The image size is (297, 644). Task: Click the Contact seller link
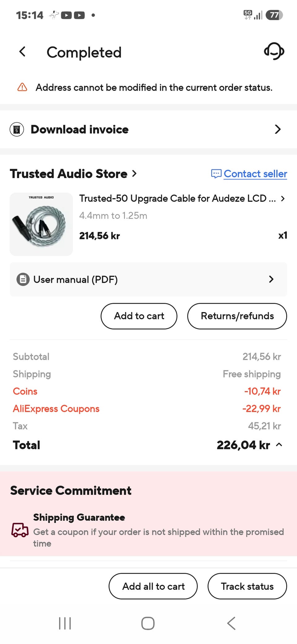coord(255,174)
